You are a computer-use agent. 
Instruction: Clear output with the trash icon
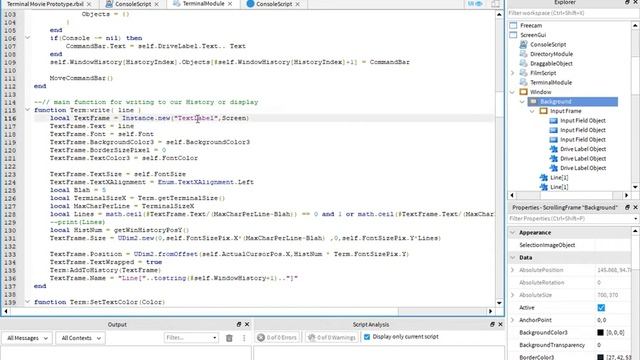(229, 338)
